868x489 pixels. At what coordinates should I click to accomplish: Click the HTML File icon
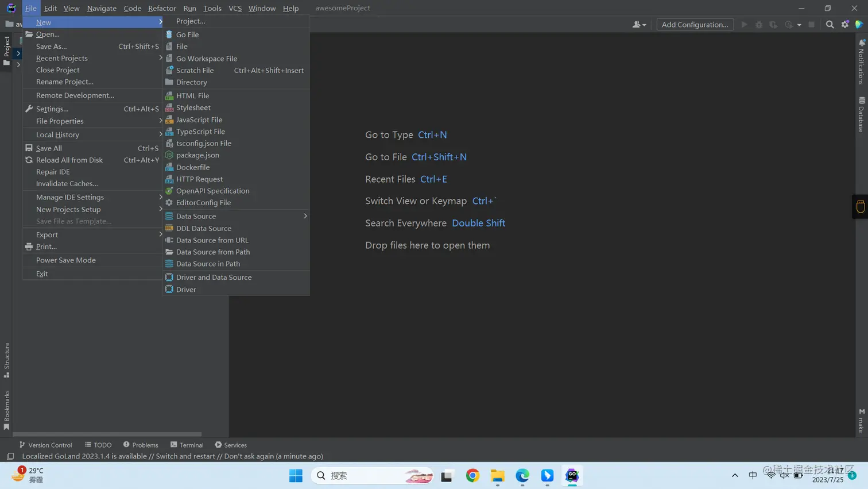(x=169, y=95)
